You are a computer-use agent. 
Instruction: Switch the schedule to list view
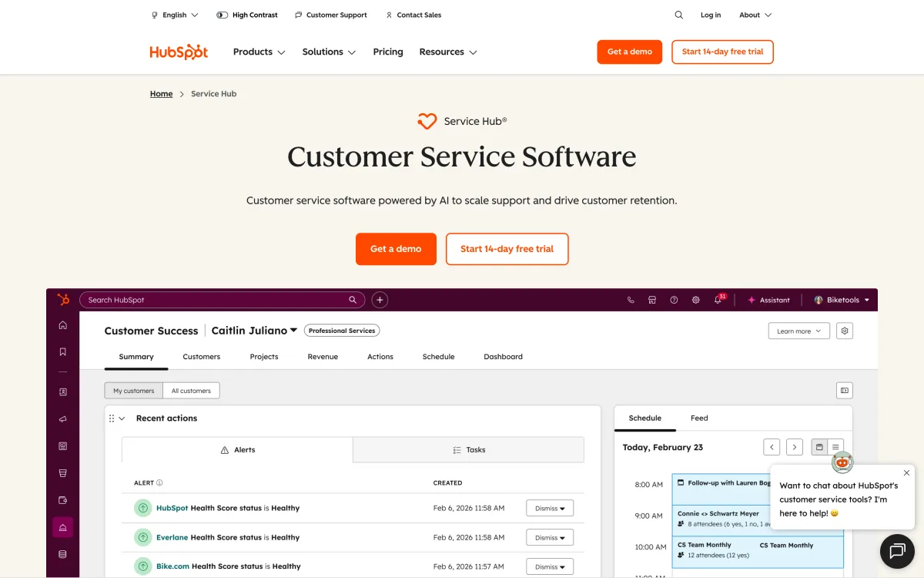click(835, 447)
